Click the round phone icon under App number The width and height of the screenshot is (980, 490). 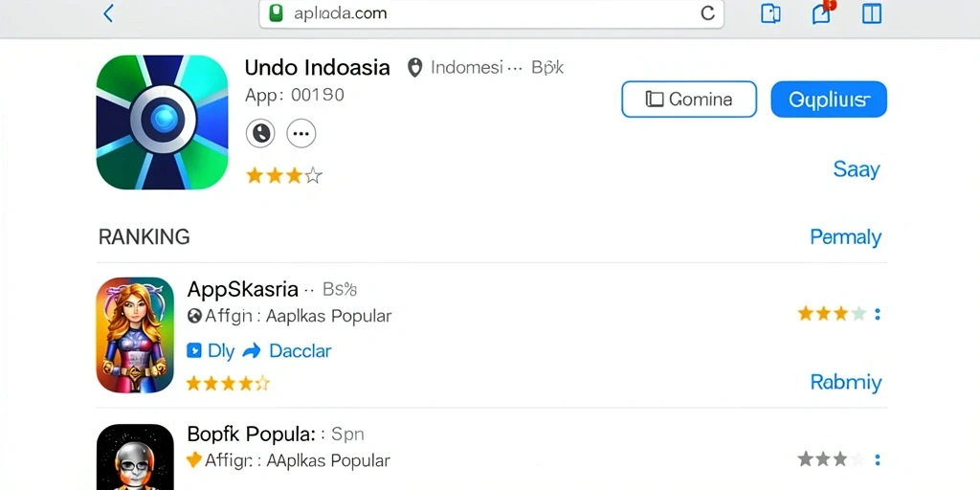[x=260, y=133]
